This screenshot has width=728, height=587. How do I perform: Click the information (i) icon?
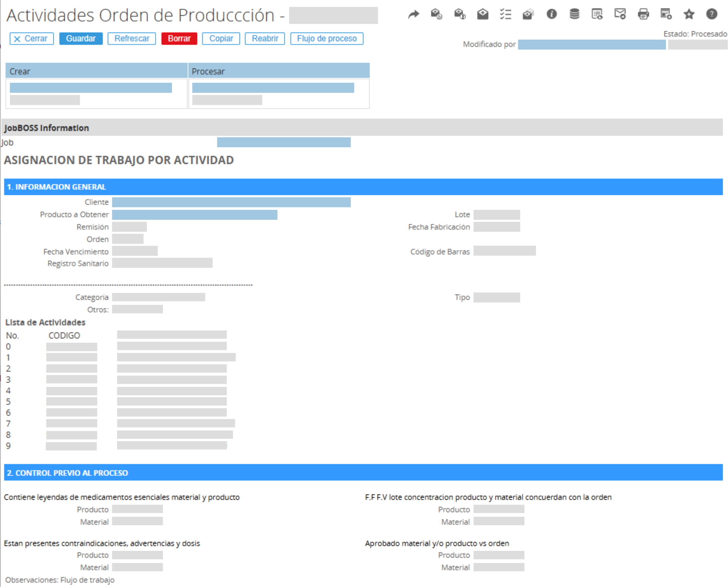[x=551, y=14]
